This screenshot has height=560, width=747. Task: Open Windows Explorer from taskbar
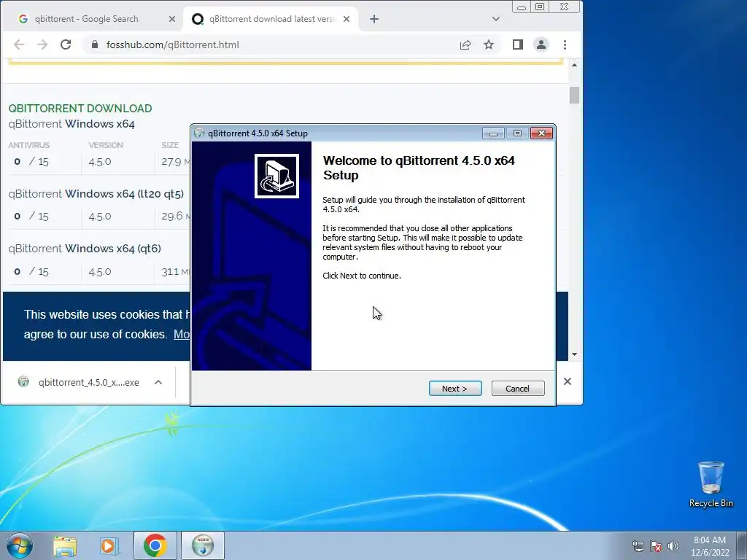[x=65, y=545]
